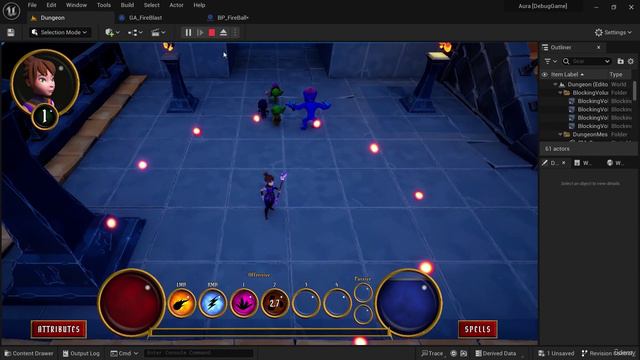Select the Outliner panel tab

(561, 48)
